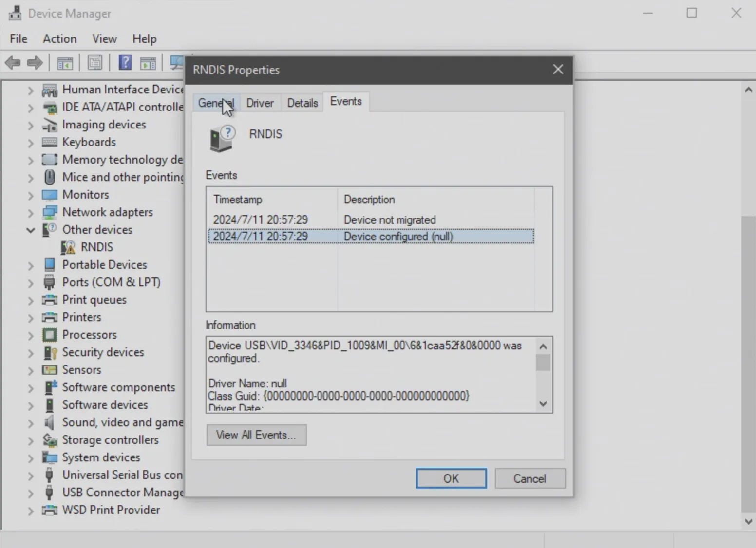
Task: Click the View All Events button
Action: point(256,435)
